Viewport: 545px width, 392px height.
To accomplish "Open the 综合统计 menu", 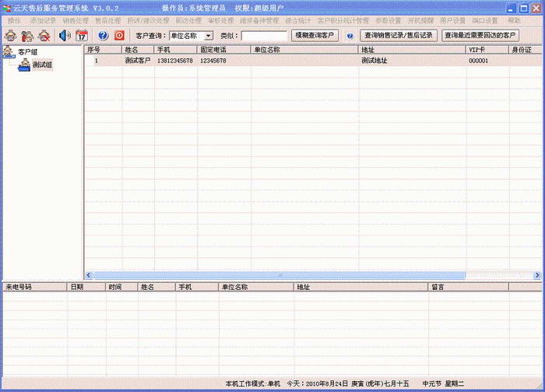I will click(x=297, y=20).
